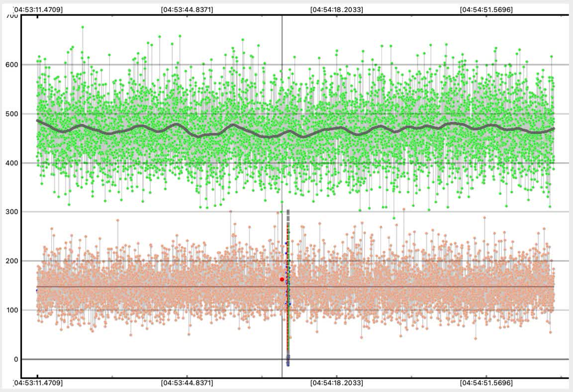Click the bottom 04:54:51.5696 time label
This screenshot has width=573, height=392.
486,383
